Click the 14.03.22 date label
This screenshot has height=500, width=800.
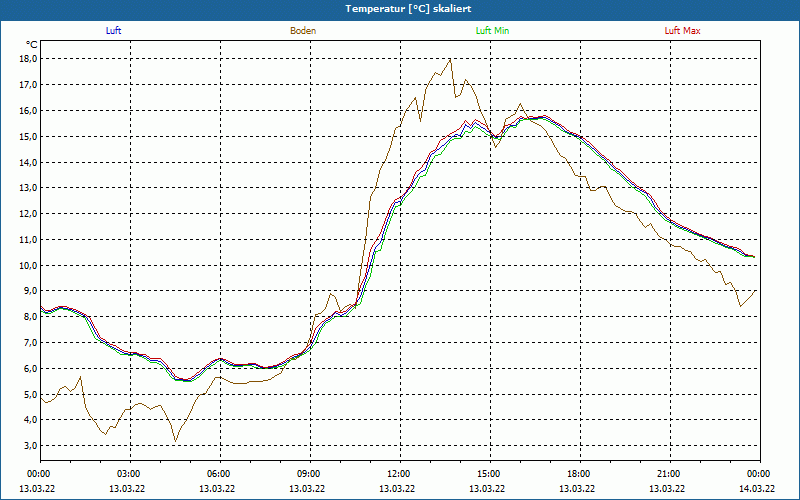tap(757, 488)
